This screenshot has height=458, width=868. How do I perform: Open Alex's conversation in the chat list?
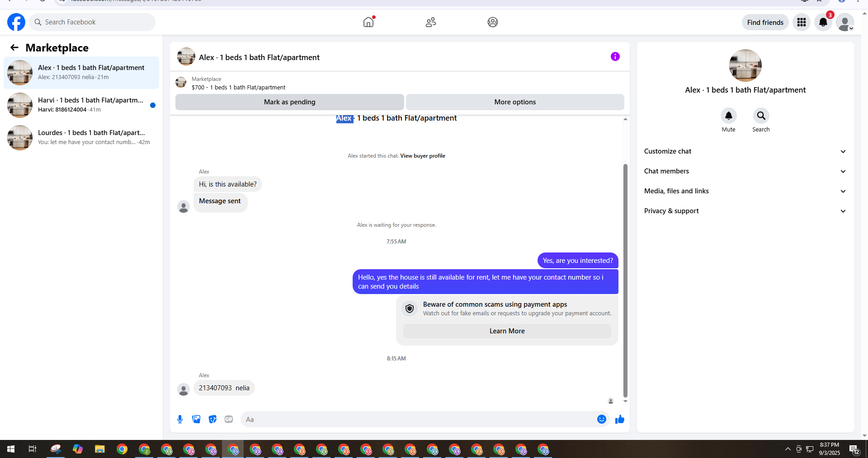(x=81, y=73)
